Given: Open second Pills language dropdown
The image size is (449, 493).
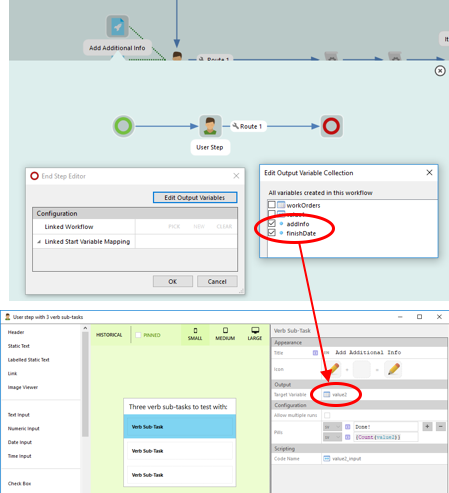Looking at the screenshot, I should 332,437.
